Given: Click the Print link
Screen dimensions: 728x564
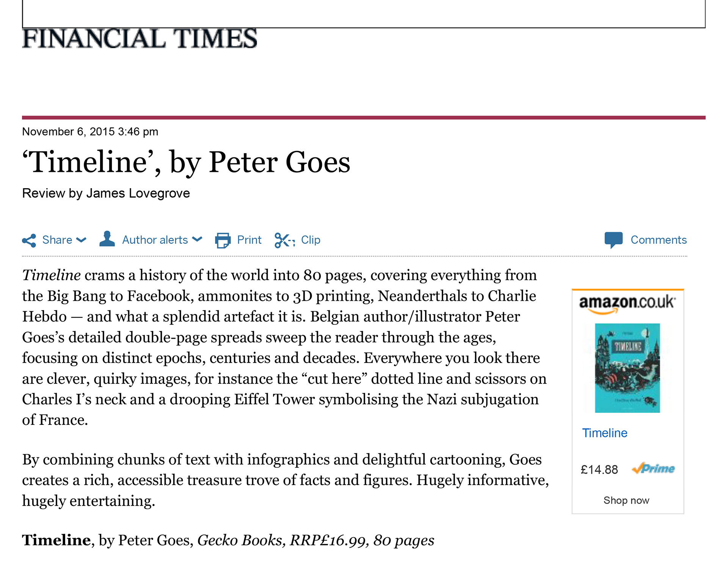Looking at the screenshot, I should pos(249,240).
